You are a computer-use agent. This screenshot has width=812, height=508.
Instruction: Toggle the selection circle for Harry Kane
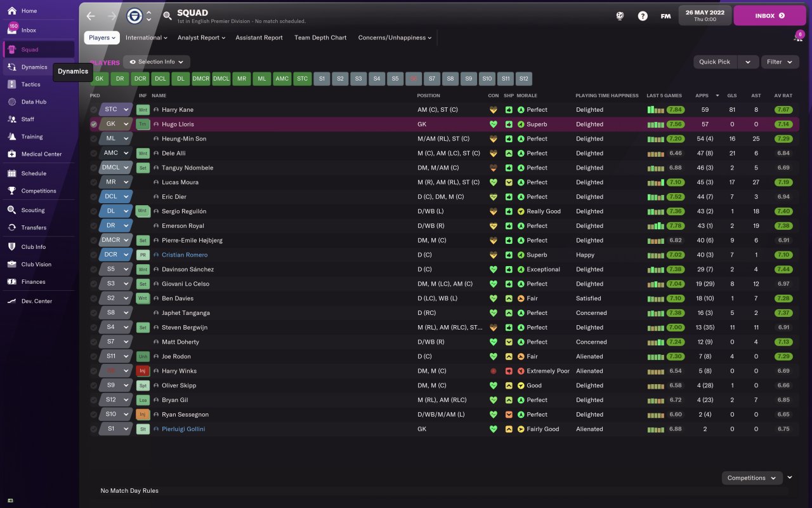pos(94,110)
